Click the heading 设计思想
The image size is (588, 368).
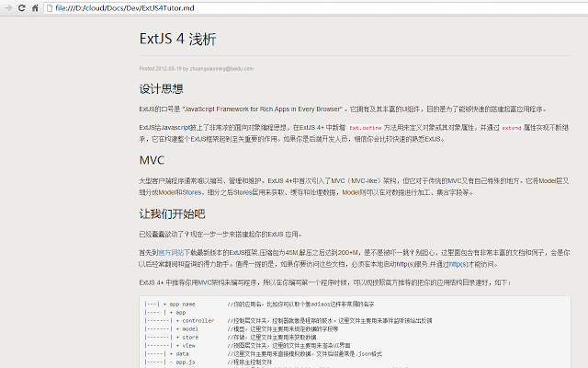[162, 89]
